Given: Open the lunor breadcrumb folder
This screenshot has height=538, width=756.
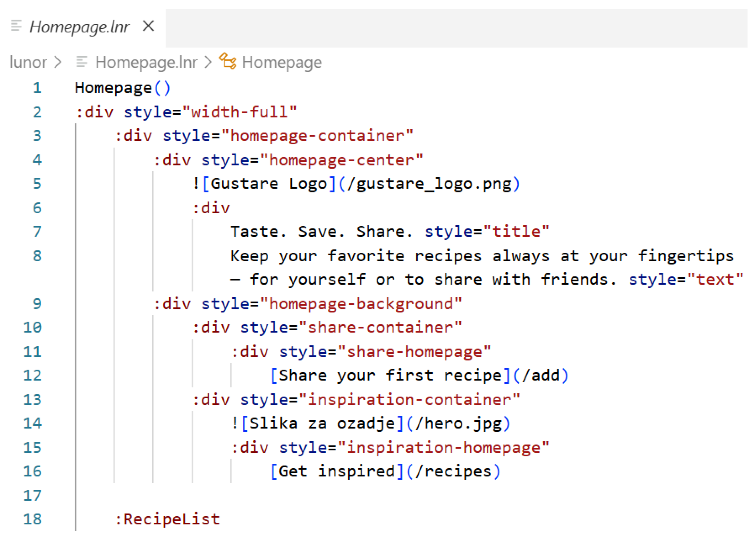Looking at the screenshot, I should click(x=28, y=62).
